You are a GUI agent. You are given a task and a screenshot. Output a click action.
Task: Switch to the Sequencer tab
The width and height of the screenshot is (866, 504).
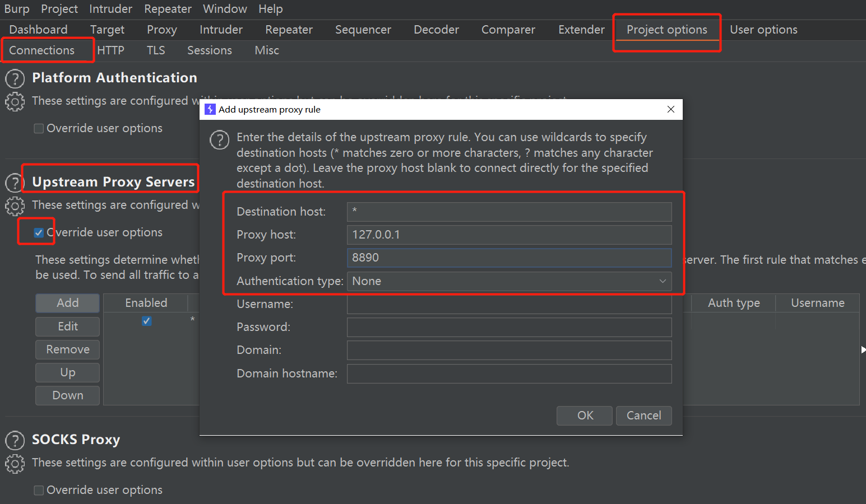point(363,30)
